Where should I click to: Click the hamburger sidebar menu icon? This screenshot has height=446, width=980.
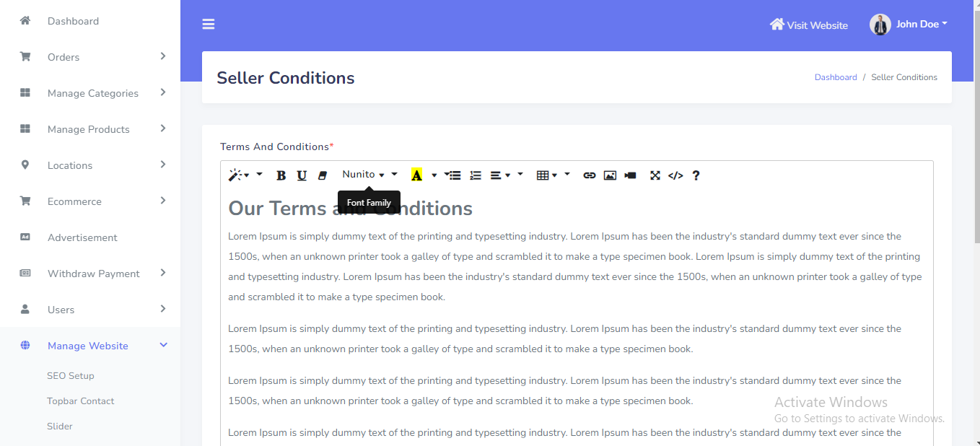tap(209, 25)
